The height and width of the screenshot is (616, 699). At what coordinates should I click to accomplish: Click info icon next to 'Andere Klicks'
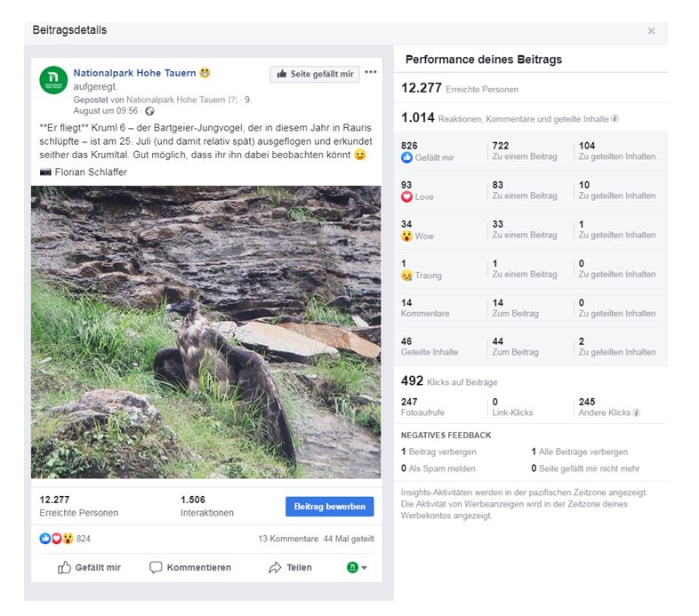tap(636, 412)
